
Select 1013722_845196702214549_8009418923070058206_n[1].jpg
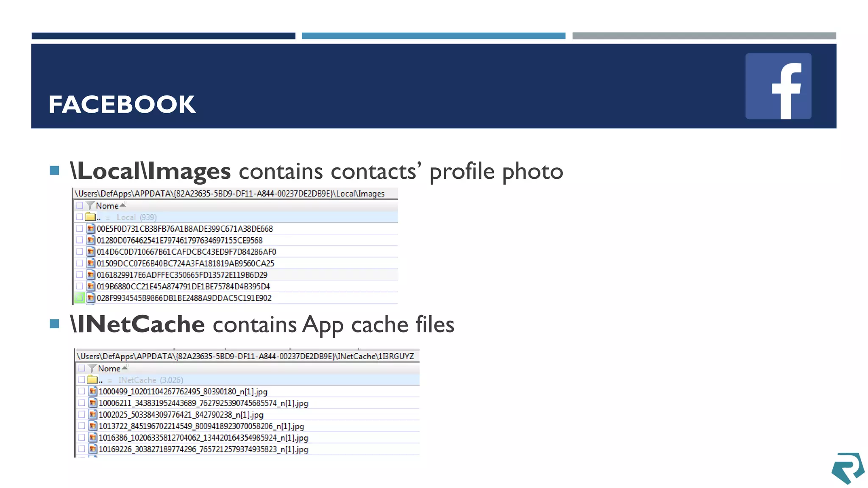coord(201,427)
